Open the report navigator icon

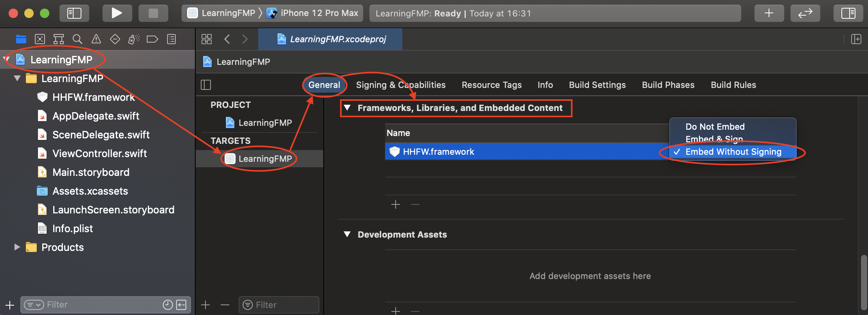pos(171,39)
